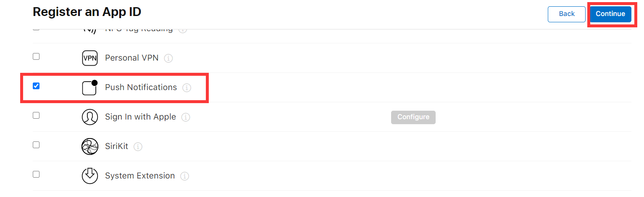Click the Sign In with Apple icon
Viewport: 644px width, 197px height.
coord(89,117)
